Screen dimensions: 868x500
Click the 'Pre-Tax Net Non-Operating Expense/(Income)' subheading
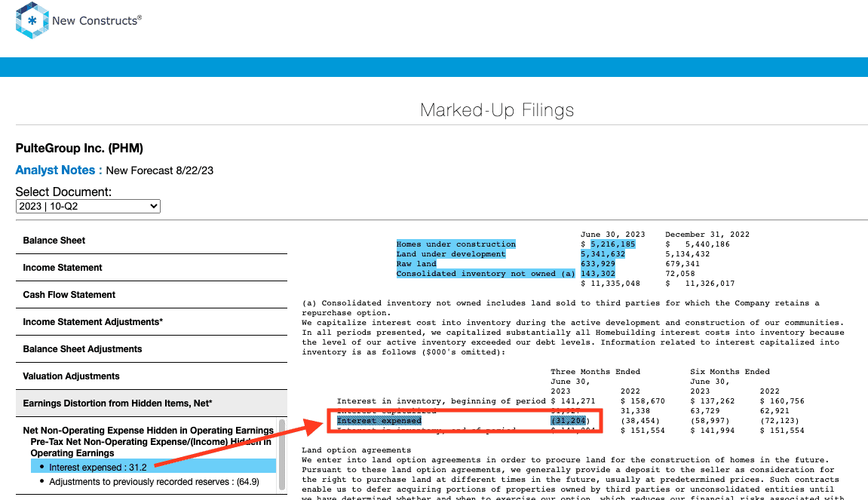(151, 447)
